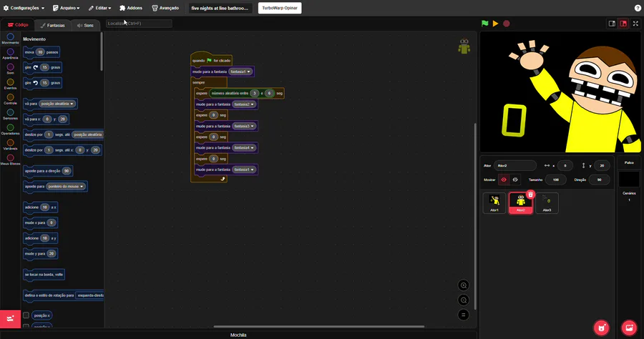The width and height of the screenshot is (644, 339).
Task: Click the Localizar search box
Action: click(x=139, y=24)
